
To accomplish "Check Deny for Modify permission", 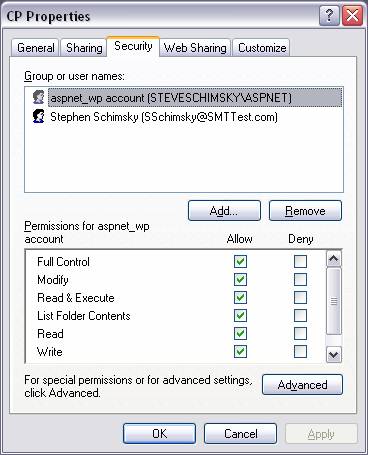I will tap(300, 279).
